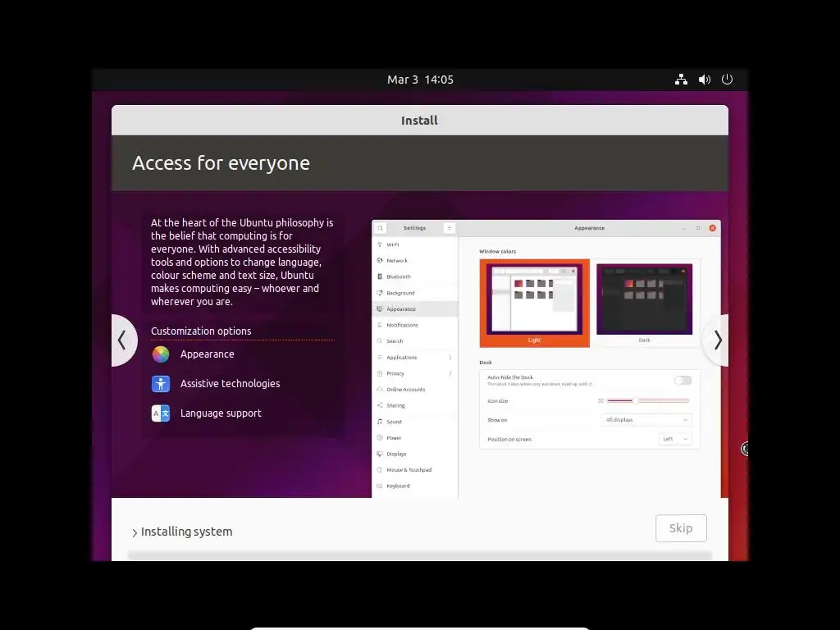Select Keyboard in the Settings sidebar
This screenshot has height=630, width=840.
(x=415, y=486)
